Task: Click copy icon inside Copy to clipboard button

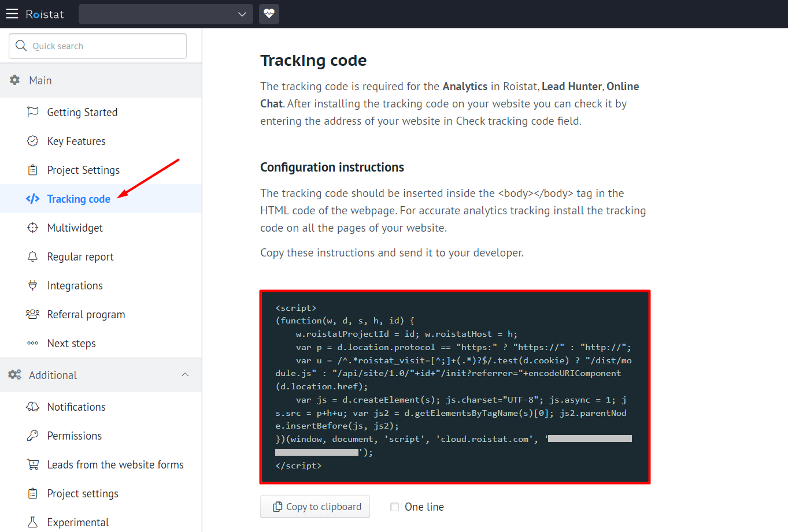Action: tap(278, 507)
